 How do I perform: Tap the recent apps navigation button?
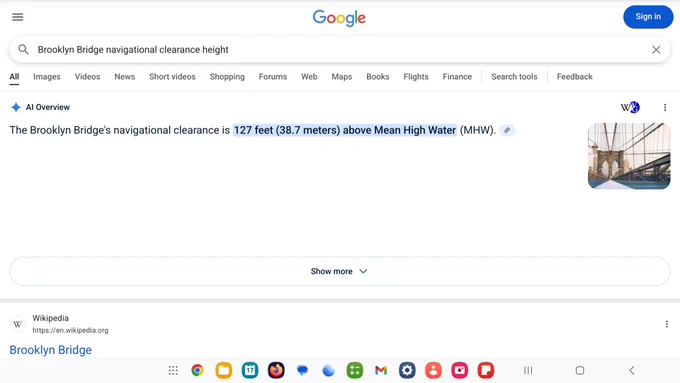528,370
